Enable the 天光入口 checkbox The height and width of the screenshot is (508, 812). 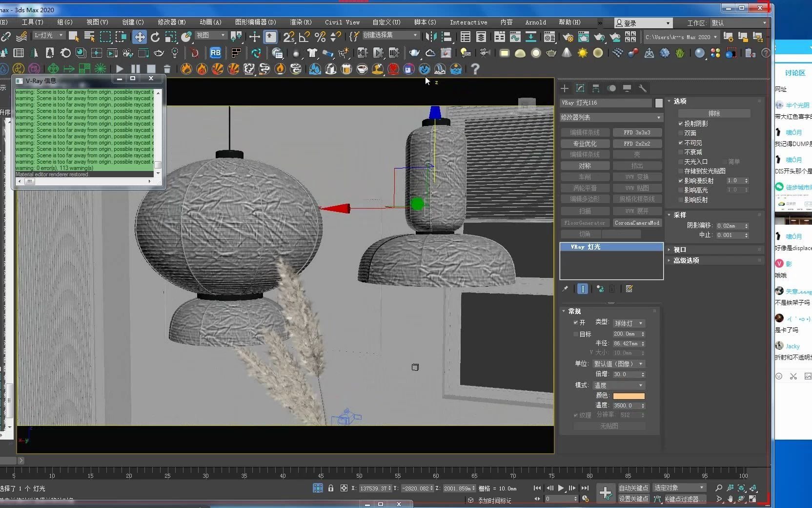point(681,162)
